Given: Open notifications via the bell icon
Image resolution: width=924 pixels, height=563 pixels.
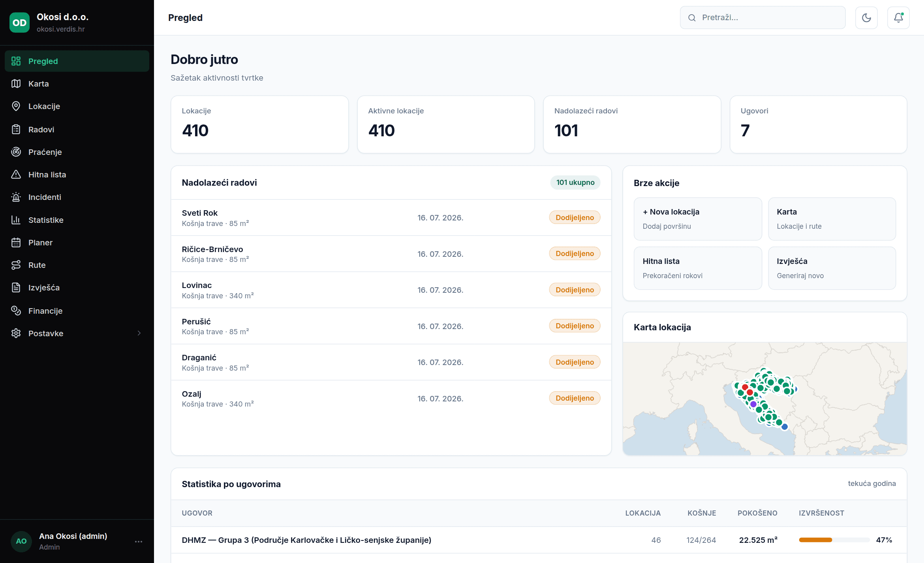Looking at the screenshot, I should pyautogui.click(x=898, y=18).
